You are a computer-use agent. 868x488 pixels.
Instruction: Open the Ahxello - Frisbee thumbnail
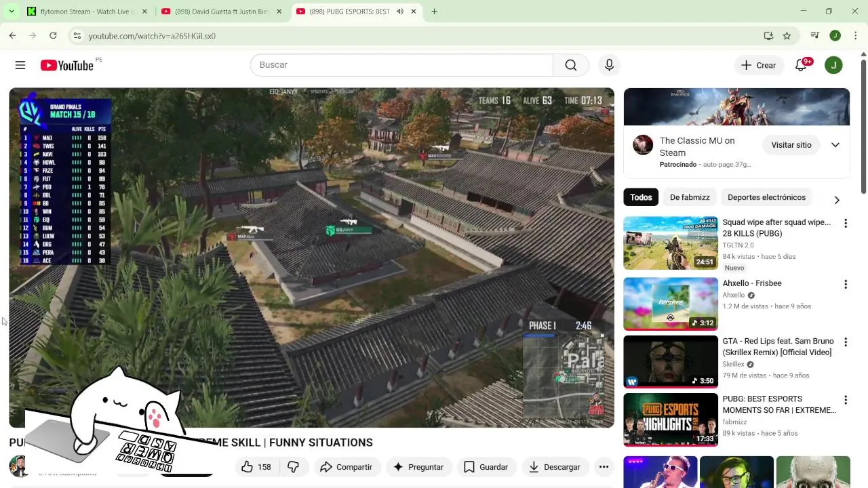click(x=671, y=304)
